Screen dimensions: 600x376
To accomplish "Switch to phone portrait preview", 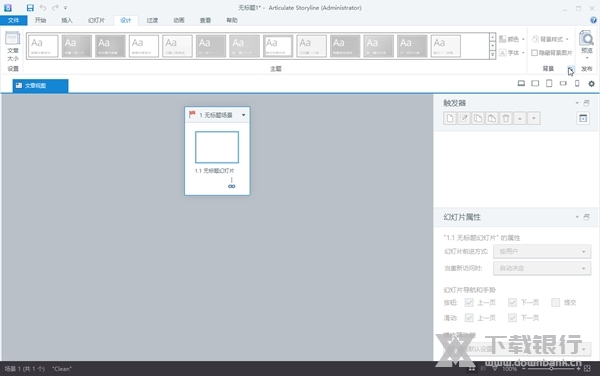I will tap(577, 83).
